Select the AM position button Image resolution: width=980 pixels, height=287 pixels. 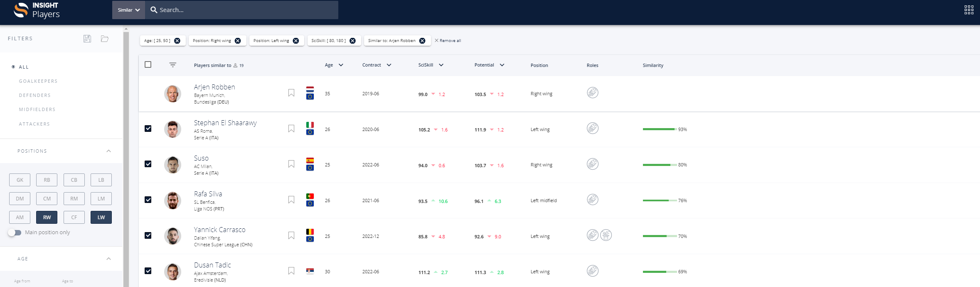pyautogui.click(x=20, y=217)
